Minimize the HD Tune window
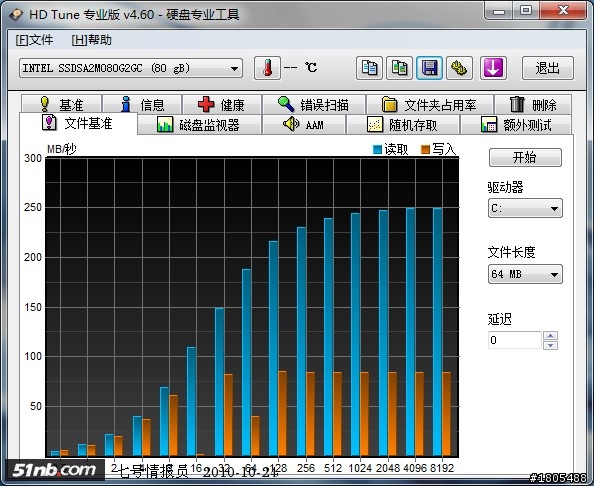594x486 pixels. pos(499,11)
